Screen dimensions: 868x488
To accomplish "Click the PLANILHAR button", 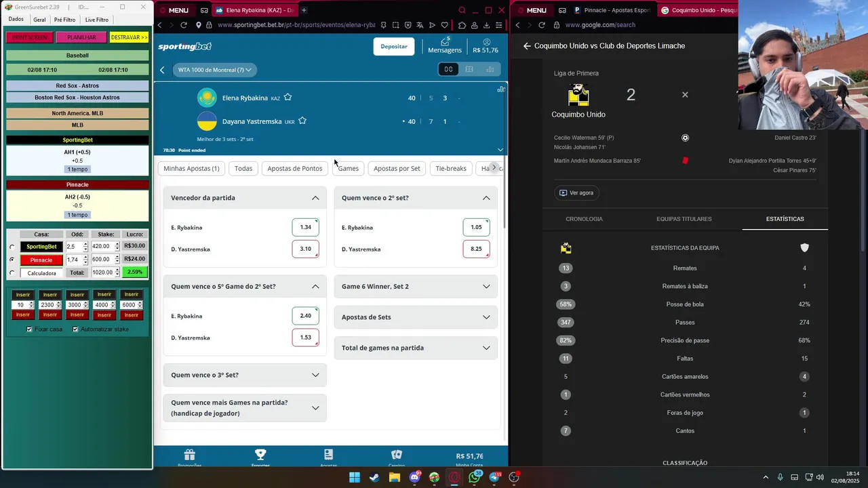I will pyautogui.click(x=81, y=37).
